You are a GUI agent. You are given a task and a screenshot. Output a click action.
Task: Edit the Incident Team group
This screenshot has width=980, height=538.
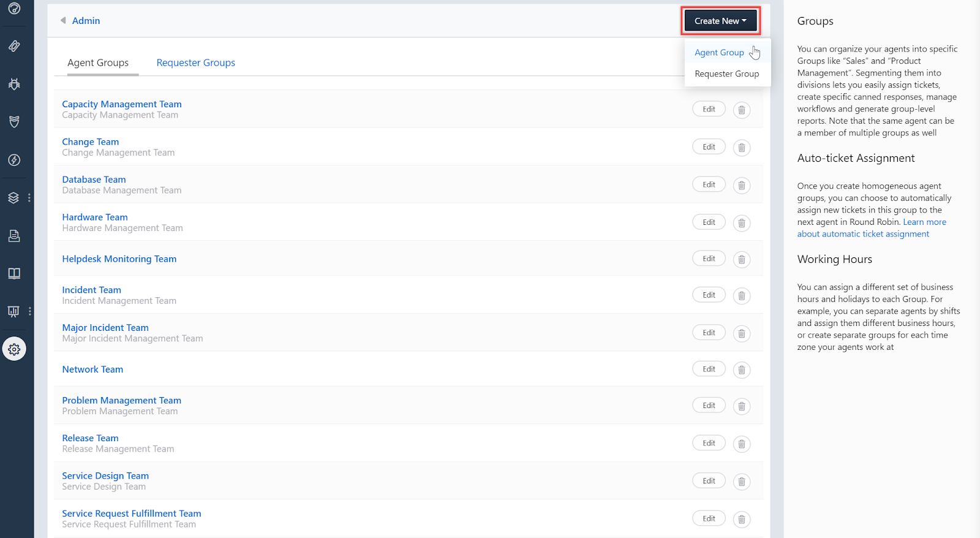coord(709,295)
